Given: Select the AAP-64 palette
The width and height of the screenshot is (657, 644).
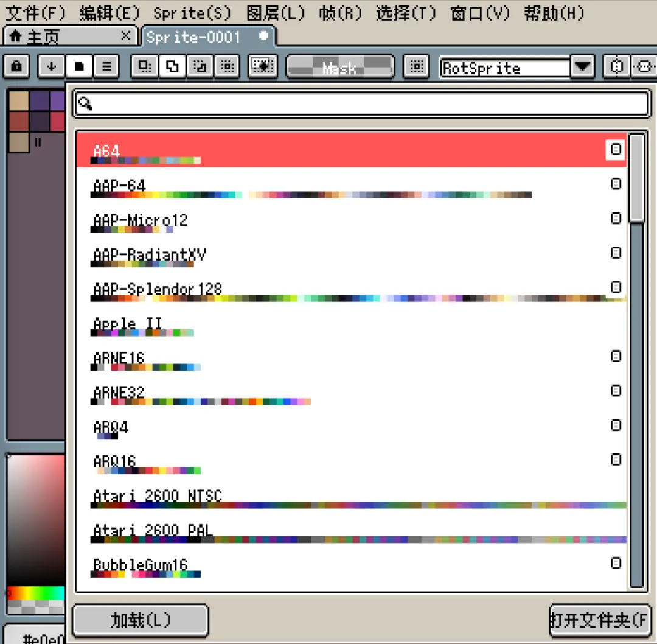Looking at the screenshot, I should [x=351, y=185].
